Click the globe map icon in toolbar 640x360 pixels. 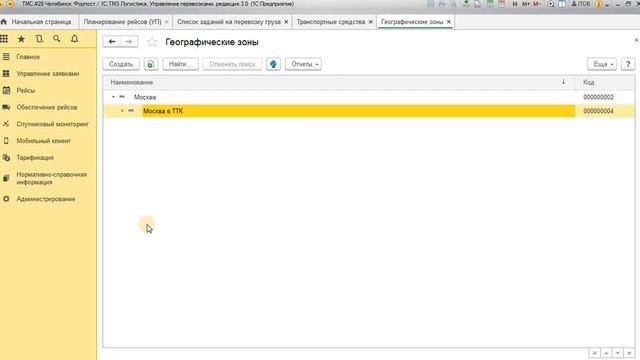tap(273, 64)
